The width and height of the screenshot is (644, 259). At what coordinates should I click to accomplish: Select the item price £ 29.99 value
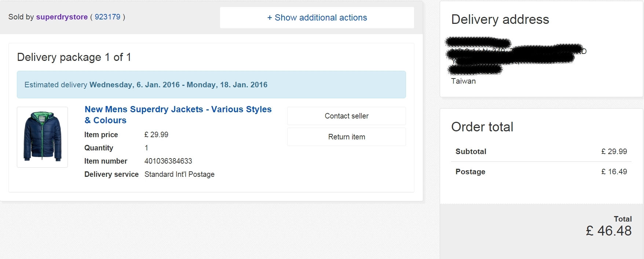(x=156, y=135)
